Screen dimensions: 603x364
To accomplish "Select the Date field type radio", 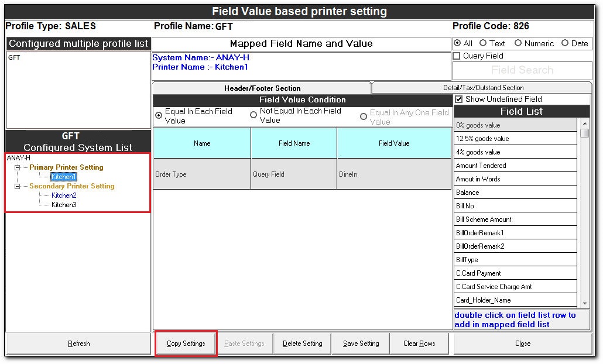I will (x=565, y=43).
